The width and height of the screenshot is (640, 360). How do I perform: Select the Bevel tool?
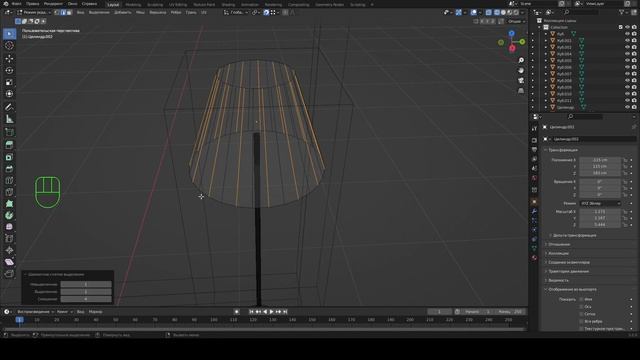tap(9, 169)
